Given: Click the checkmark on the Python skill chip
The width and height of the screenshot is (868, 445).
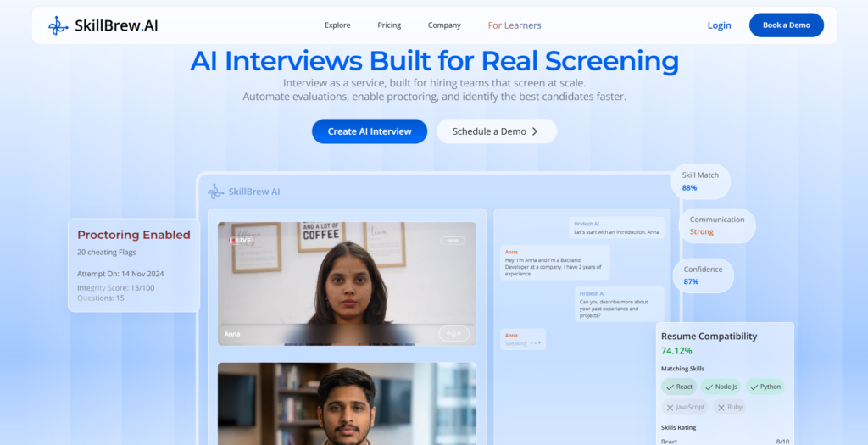Looking at the screenshot, I should [x=754, y=387].
